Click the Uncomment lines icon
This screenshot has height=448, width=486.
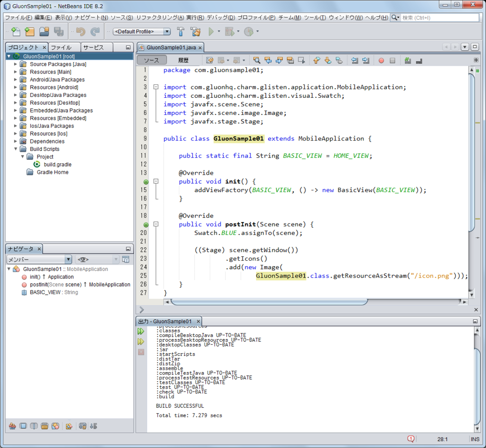pos(419,60)
